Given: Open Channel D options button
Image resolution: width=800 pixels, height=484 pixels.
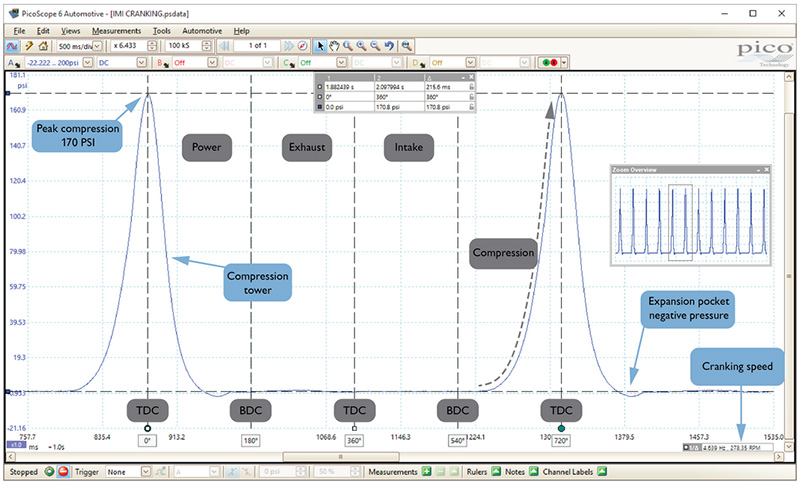Looking at the screenshot, I should click(x=419, y=63).
